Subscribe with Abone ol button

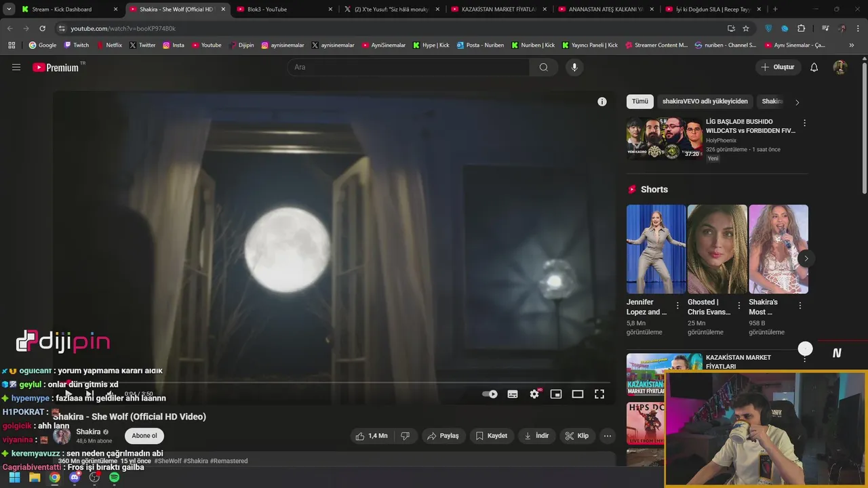[144, 436]
